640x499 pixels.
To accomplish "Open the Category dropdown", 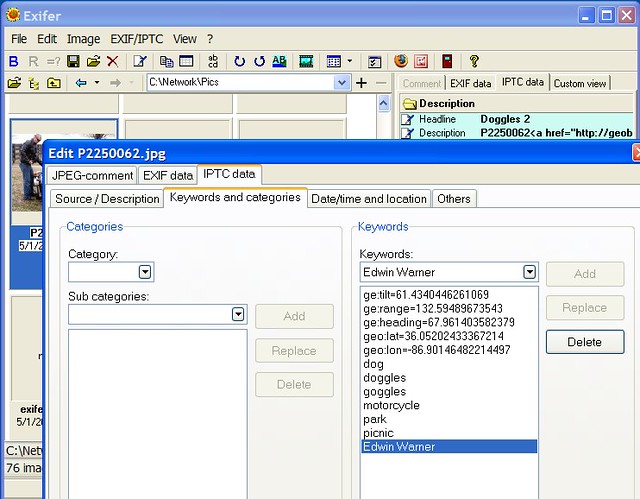I will tap(145, 271).
